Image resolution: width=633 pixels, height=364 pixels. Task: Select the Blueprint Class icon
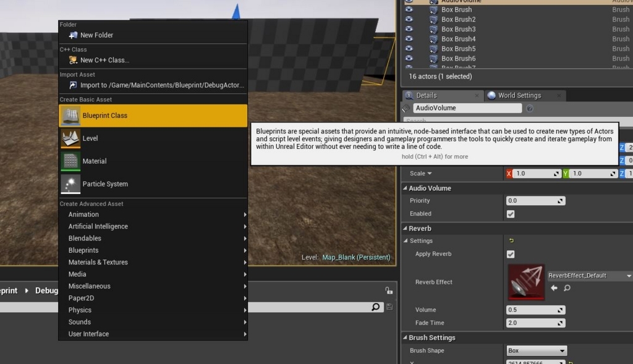click(x=70, y=116)
